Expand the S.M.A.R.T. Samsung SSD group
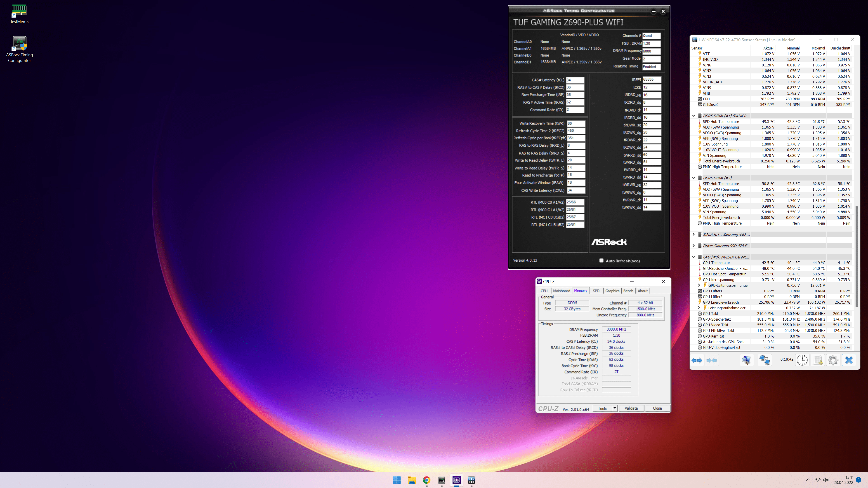The height and width of the screenshot is (488, 868). pyautogui.click(x=693, y=235)
